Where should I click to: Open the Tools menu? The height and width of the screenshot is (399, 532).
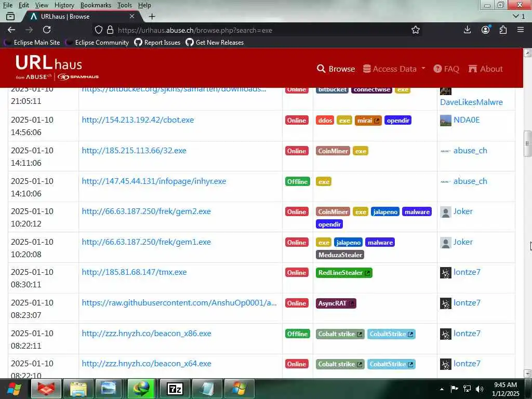pyautogui.click(x=125, y=5)
